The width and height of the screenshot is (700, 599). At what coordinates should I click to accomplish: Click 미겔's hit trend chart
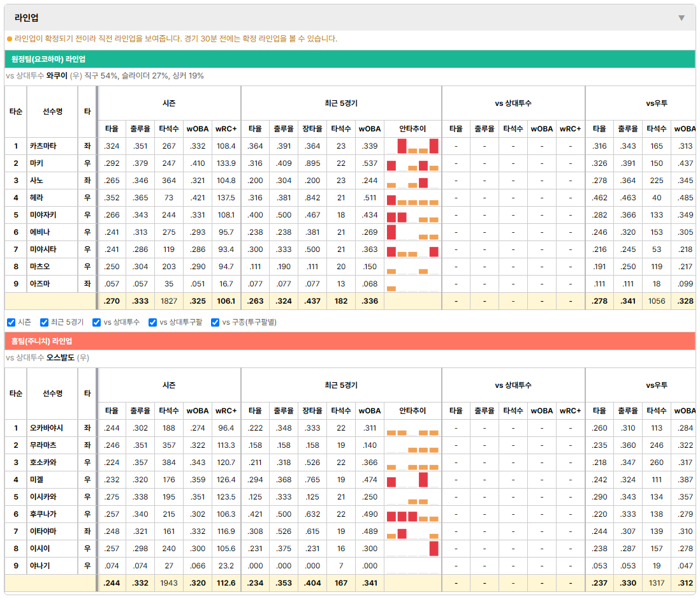point(412,480)
